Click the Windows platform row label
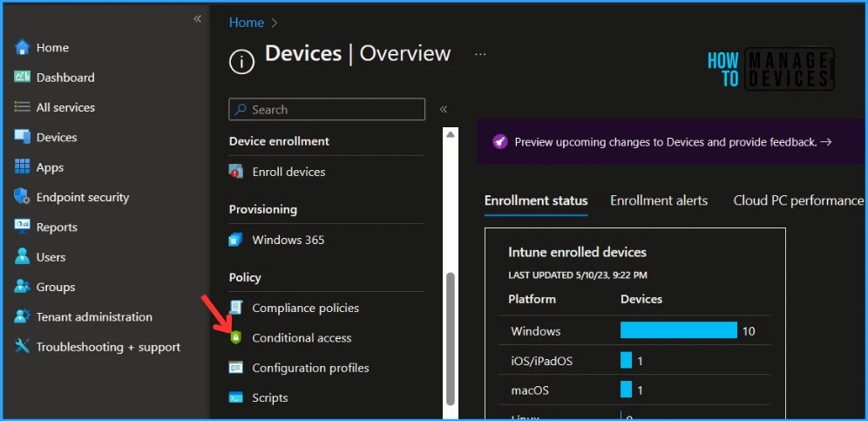This screenshot has height=421, width=868. (535, 331)
